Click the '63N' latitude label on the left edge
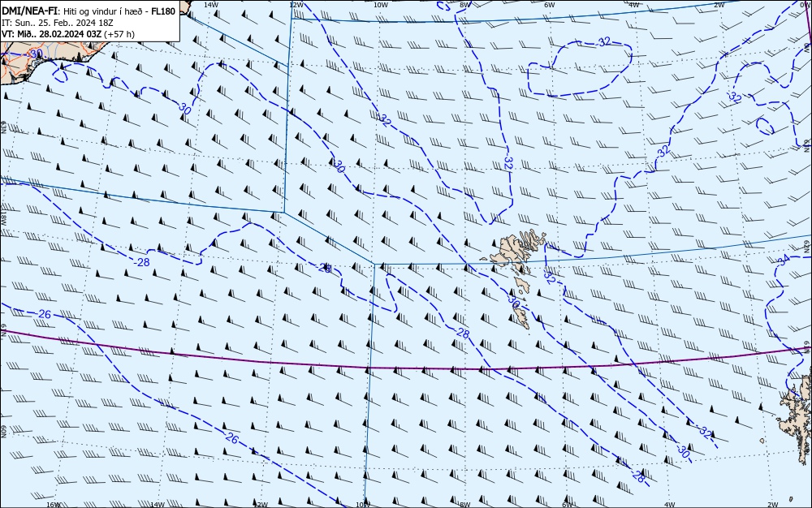The height and width of the screenshot is (508, 812). click(3, 127)
